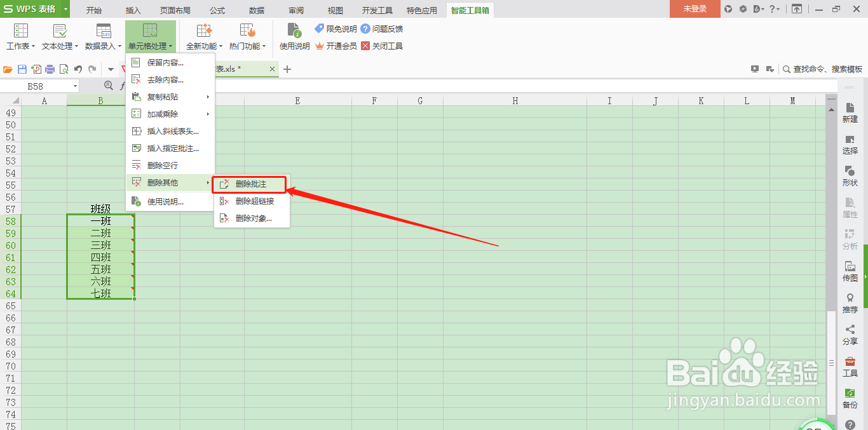This screenshot has width=868, height=430.
Task: Click the help icon at sidebar bottom
Action: 850,424
